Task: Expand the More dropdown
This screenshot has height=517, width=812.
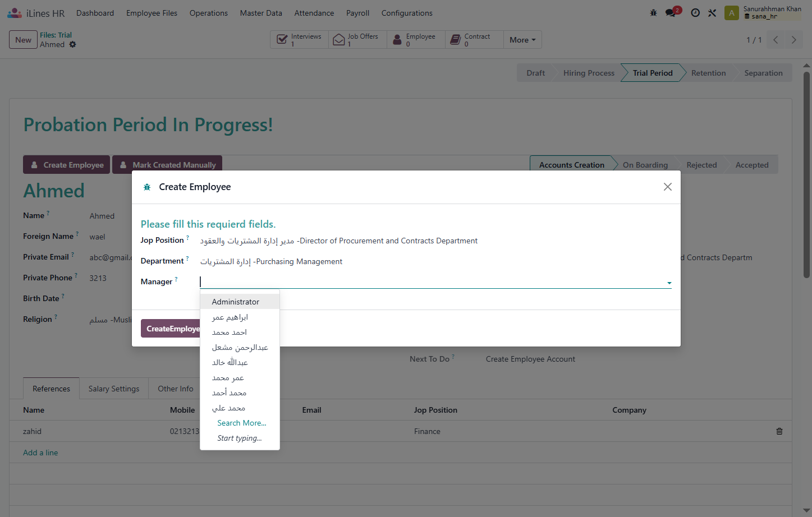Action: coord(522,40)
